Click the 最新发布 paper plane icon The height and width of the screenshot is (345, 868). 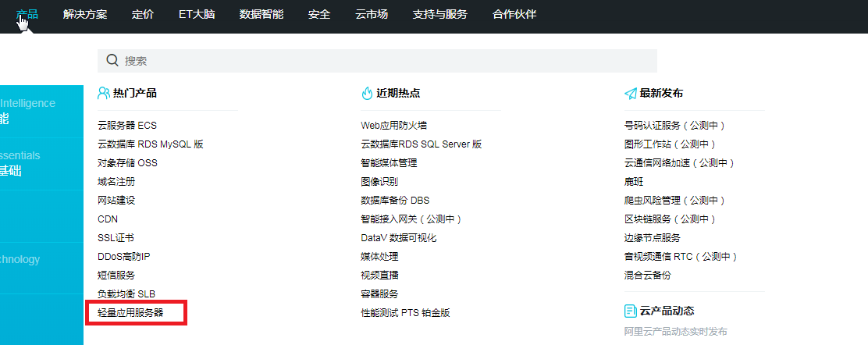[631, 94]
